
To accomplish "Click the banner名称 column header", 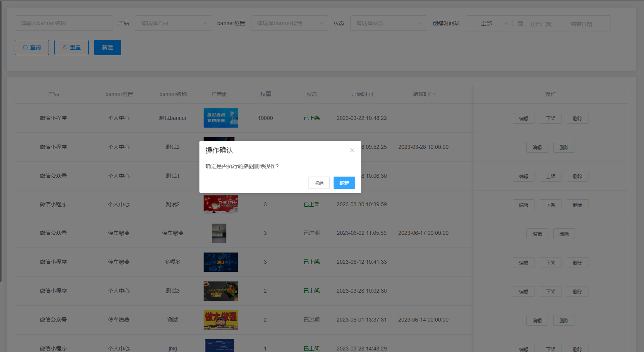I will pyautogui.click(x=173, y=94).
